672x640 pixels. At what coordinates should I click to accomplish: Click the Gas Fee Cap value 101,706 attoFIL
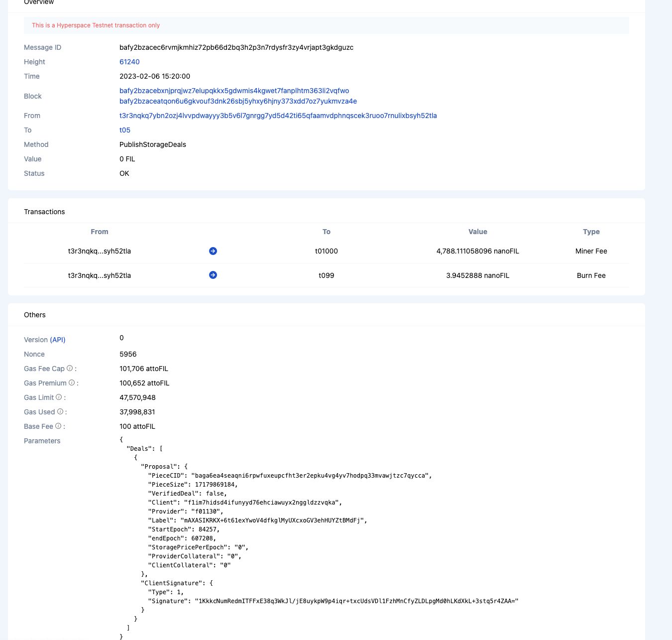point(144,369)
